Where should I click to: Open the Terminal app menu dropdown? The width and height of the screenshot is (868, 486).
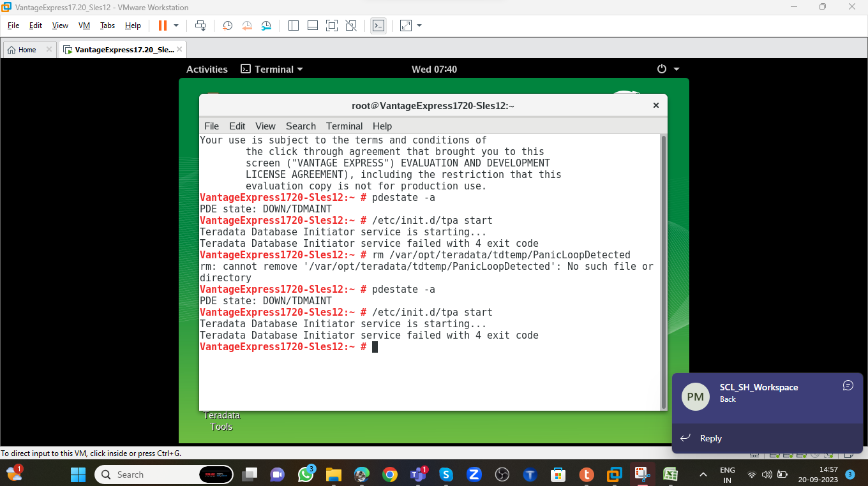(272, 69)
